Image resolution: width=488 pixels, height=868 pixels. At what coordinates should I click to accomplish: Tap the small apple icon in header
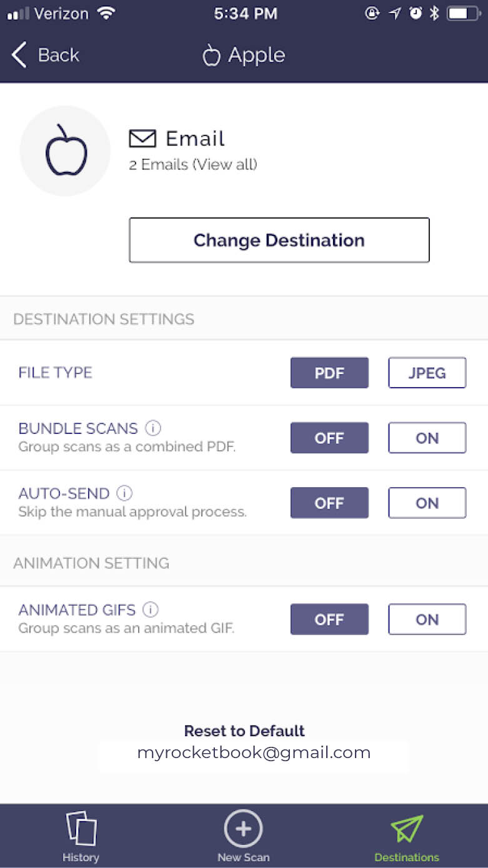coord(212,56)
